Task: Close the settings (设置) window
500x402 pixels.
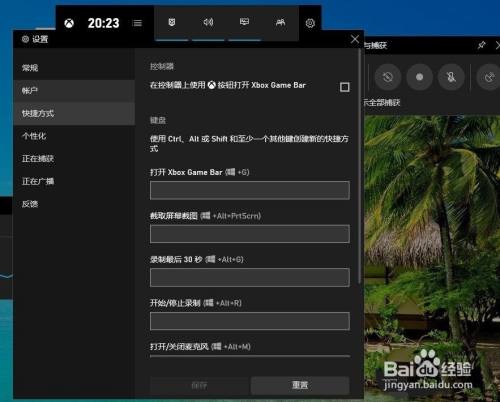Action: 355,39
